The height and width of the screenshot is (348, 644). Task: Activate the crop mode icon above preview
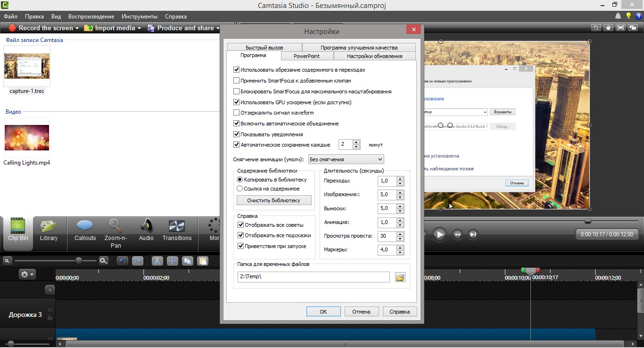597,28
